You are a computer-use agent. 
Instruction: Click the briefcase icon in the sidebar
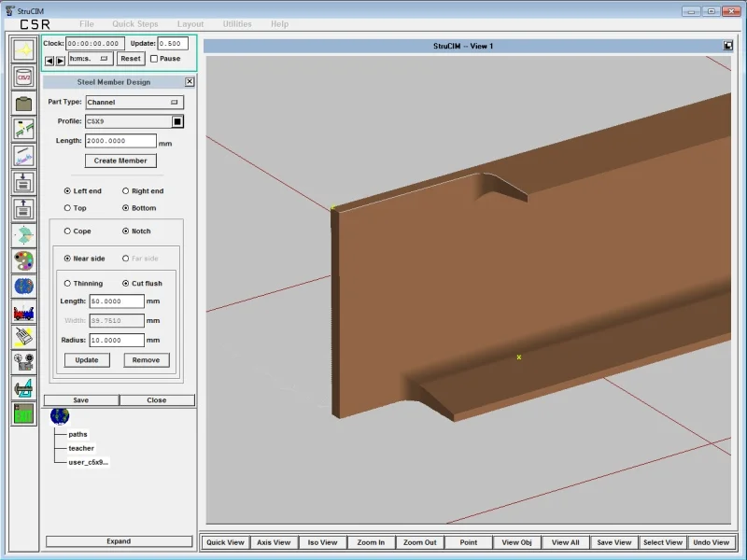pos(23,104)
